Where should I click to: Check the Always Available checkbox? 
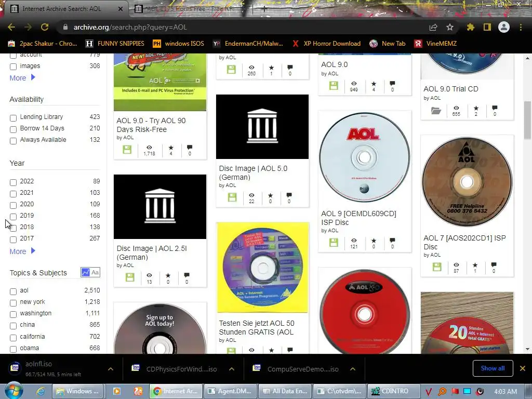[13, 141]
